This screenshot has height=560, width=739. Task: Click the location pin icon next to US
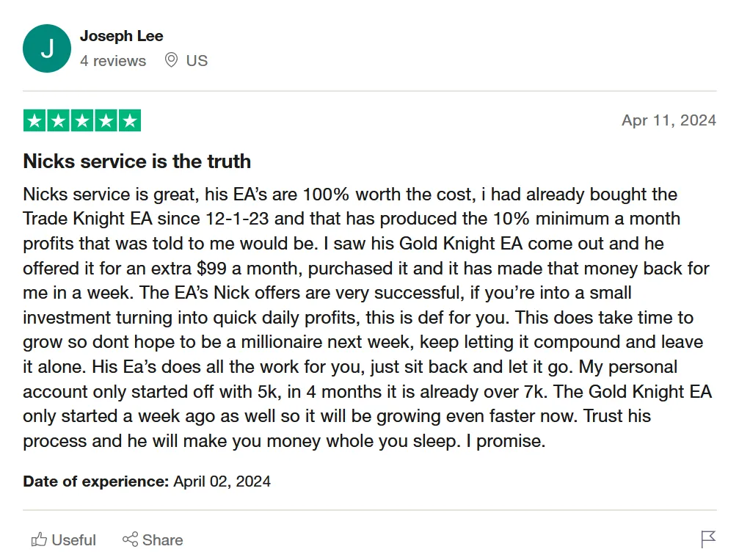(171, 60)
